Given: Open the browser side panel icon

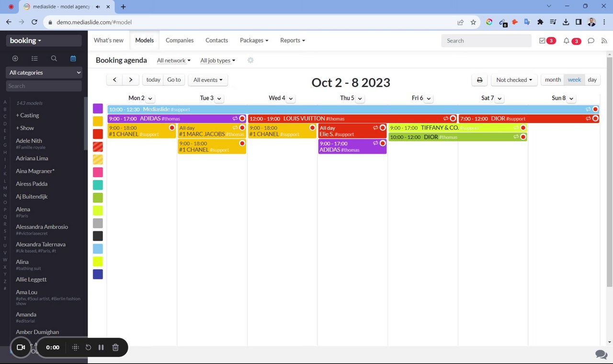Looking at the screenshot, I should (579, 22).
